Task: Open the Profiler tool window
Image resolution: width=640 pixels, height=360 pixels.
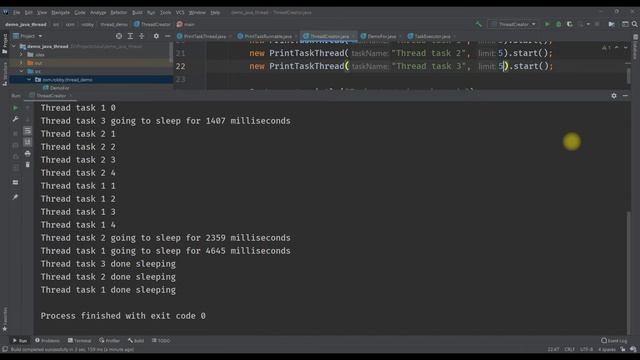Action: pyautogui.click(x=109, y=340)
